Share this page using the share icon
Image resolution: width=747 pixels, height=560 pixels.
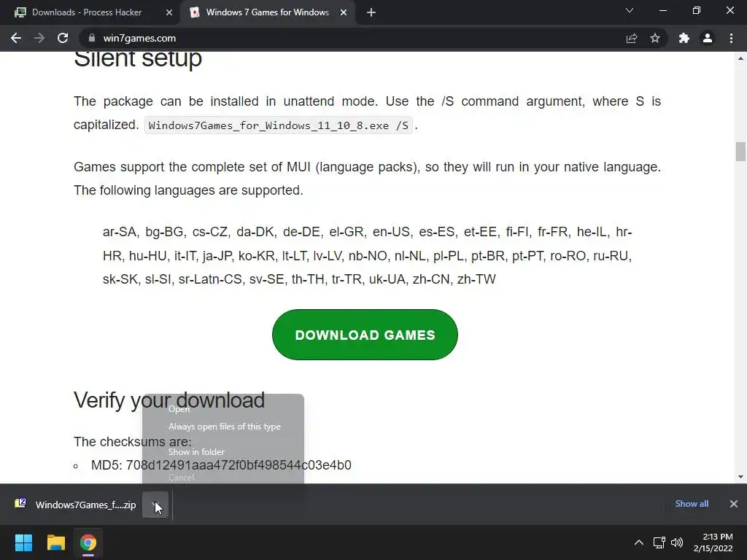632,38
